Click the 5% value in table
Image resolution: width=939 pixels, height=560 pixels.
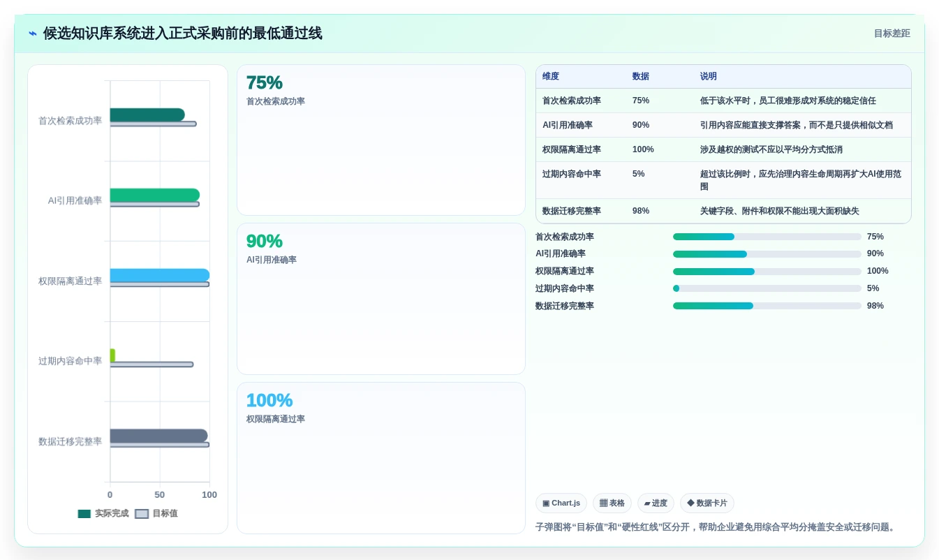coord(639,174)
